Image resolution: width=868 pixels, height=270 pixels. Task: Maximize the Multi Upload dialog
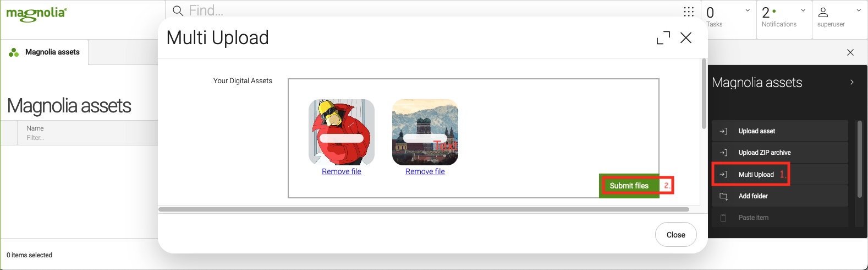coord(663,37)
